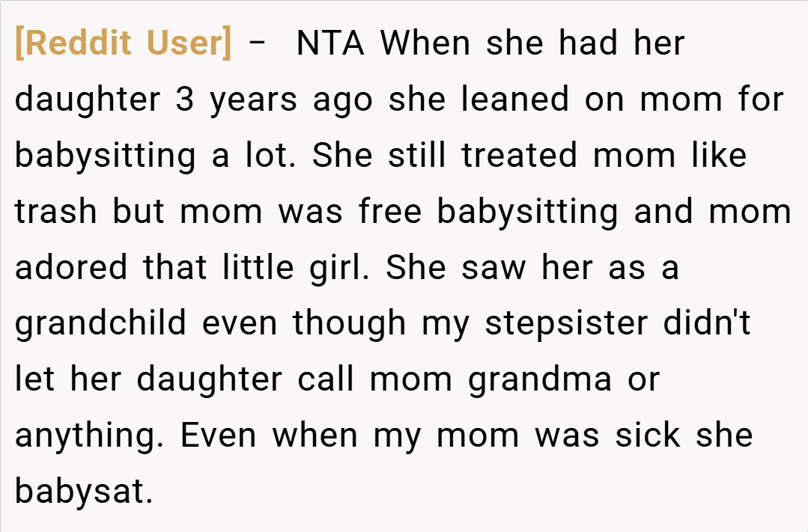Click the word "leaned" in the comment
The image size is (808, 532).
click(515, 100)
